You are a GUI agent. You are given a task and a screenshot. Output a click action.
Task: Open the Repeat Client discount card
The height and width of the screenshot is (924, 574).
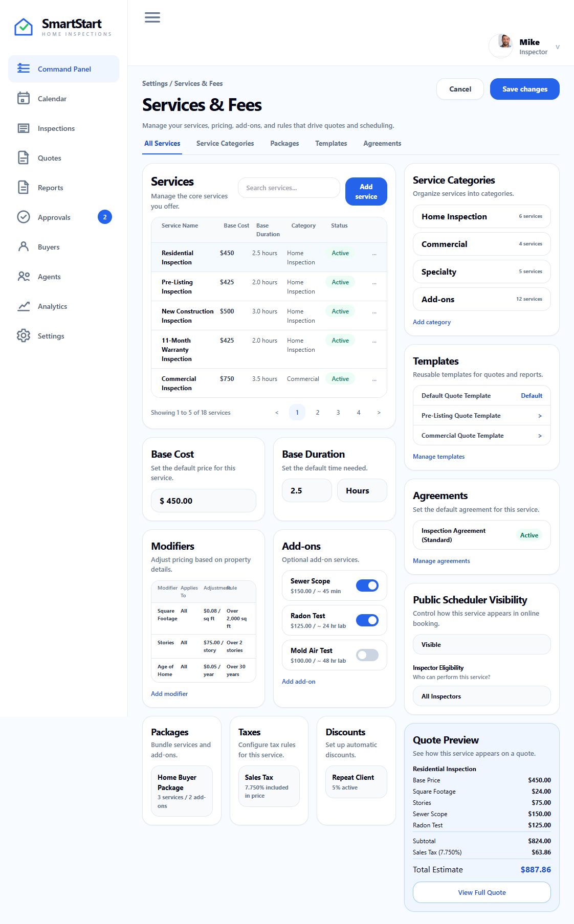(357, 782)
